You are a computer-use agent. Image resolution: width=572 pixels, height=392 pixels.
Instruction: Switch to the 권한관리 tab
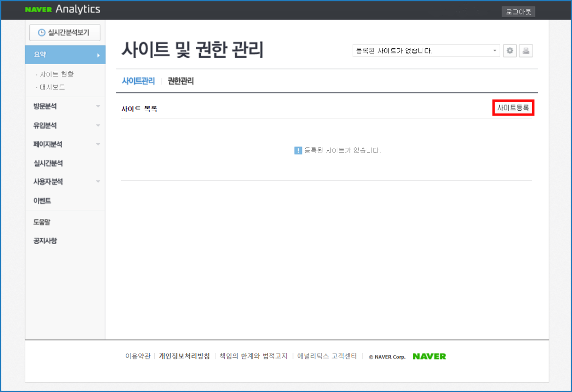pyautogui.click(x=180, y=81)
